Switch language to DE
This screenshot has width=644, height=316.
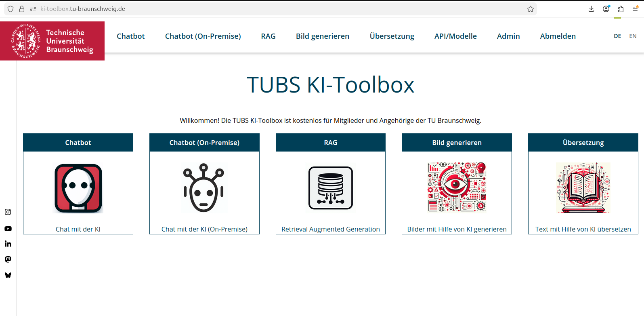[x=617, y=36]
